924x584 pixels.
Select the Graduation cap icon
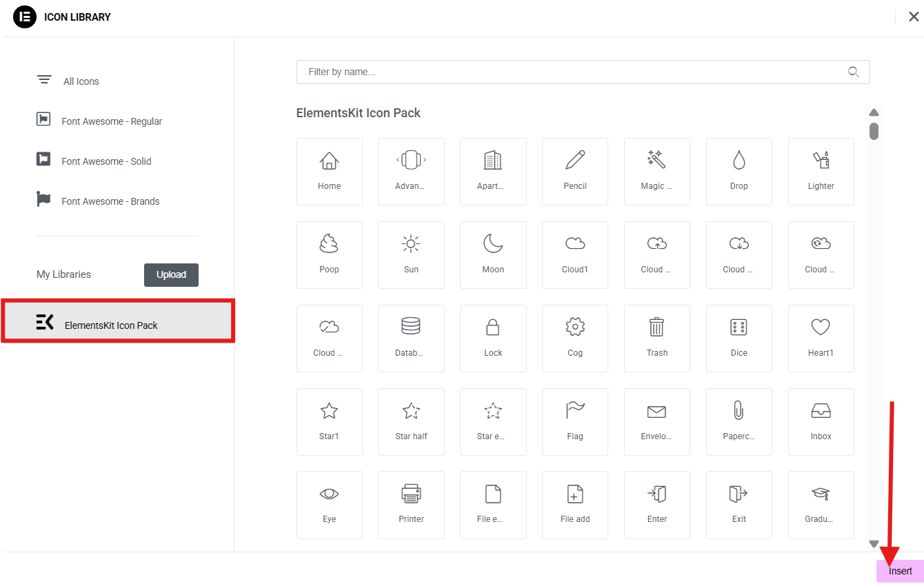tap(821, 504)
